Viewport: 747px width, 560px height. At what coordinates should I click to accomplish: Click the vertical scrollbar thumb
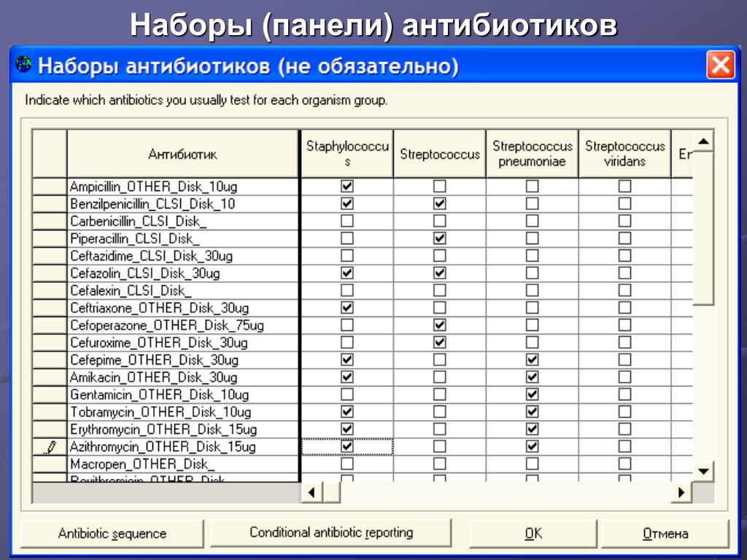coord(703,227)
